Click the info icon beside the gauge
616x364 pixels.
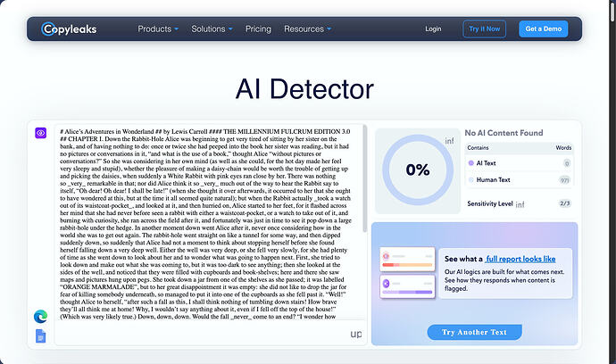point(449,141)
